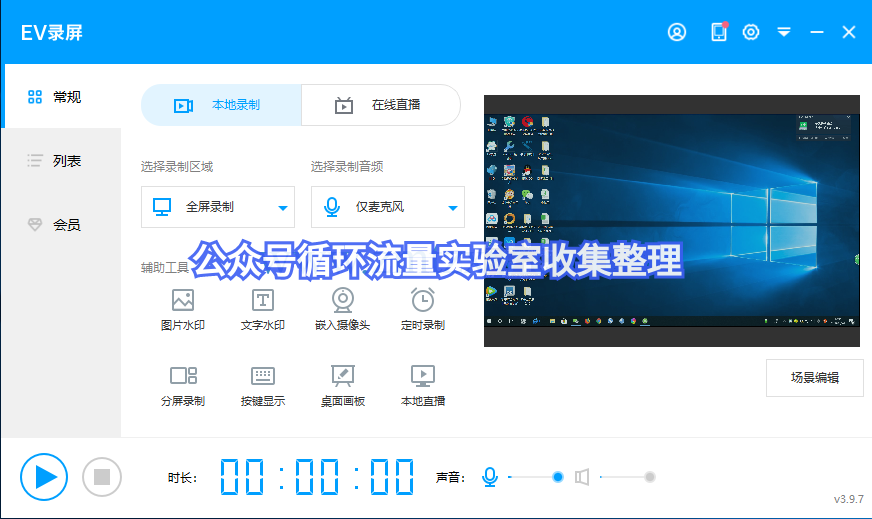Screen dimensions: 872x519
Task: Adjust the microphone volume slider handle
Action: click(x=558, y=477)
